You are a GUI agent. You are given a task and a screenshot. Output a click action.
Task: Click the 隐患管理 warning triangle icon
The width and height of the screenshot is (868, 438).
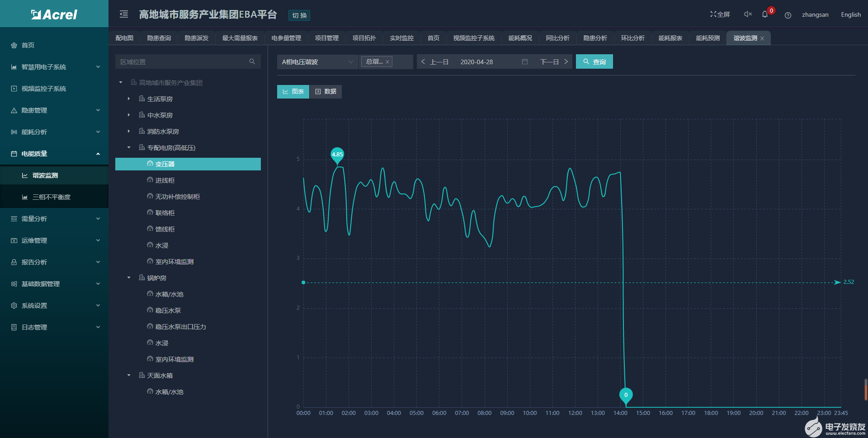click(x=14, y=110)
